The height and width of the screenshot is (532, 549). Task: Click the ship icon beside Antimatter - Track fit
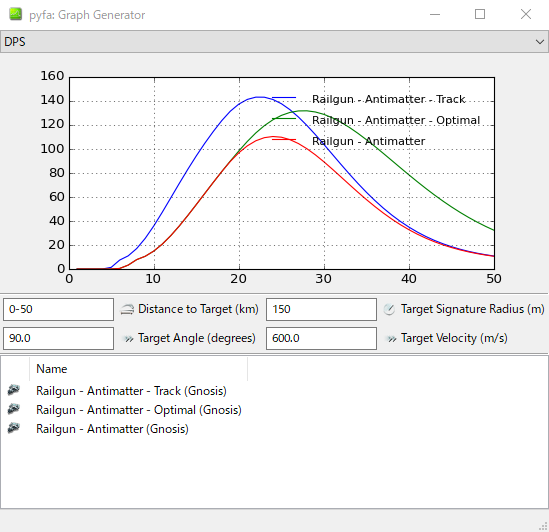click(14, 390)
